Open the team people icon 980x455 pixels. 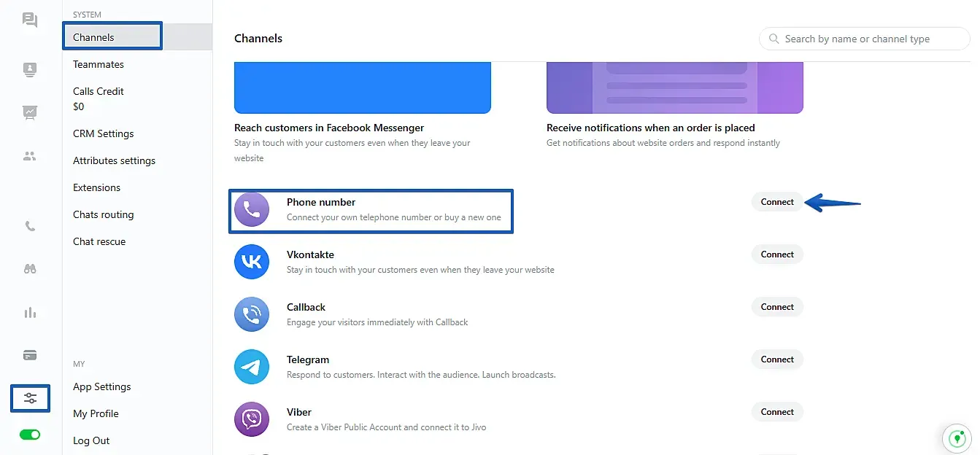[30, 156]
